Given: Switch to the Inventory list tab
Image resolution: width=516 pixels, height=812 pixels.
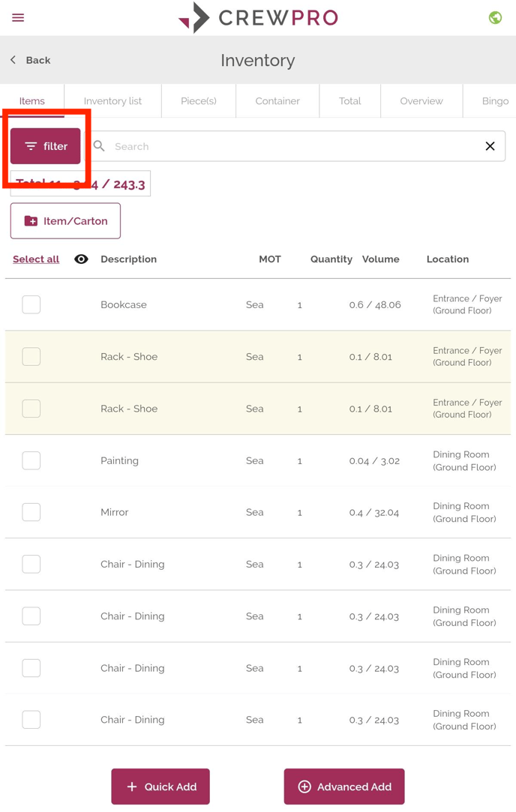Looking at the screenshot, I should [112, 101].
